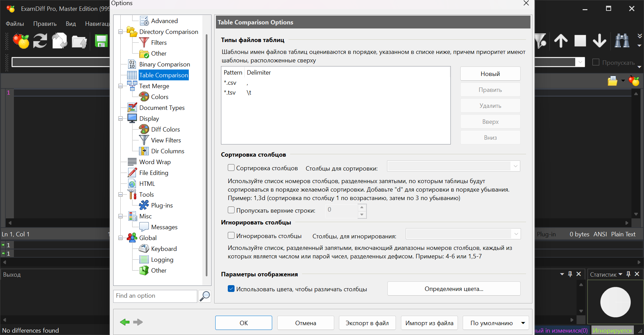This screenshot has width=644, height=335.
Task: Click the down arrow next difference icon
Action: 599,41
